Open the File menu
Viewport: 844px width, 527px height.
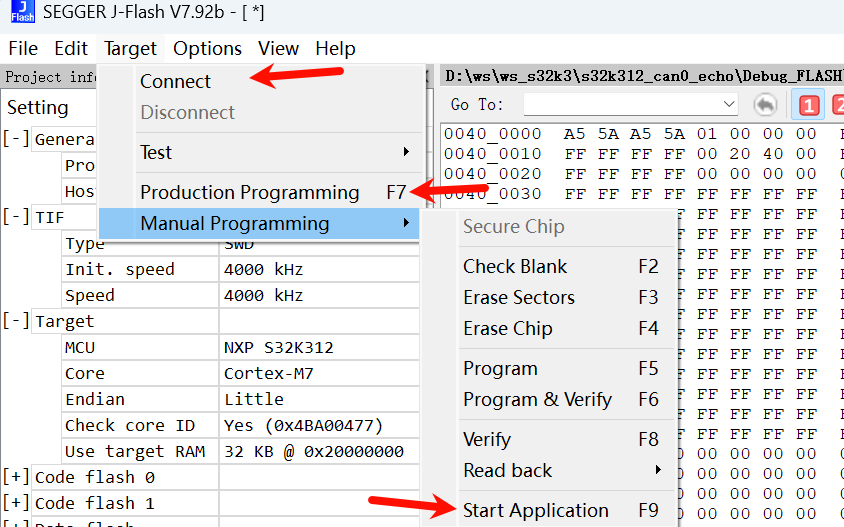click(x=23, y=48)
